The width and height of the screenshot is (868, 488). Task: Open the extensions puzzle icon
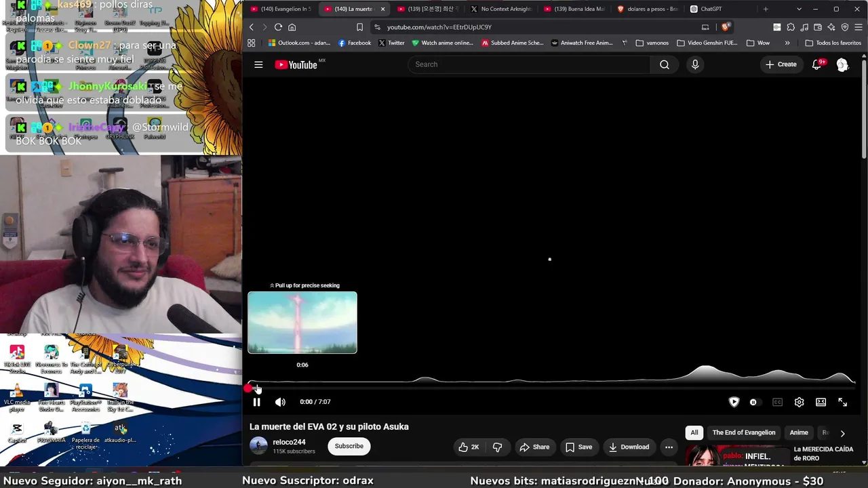[791, 27]
